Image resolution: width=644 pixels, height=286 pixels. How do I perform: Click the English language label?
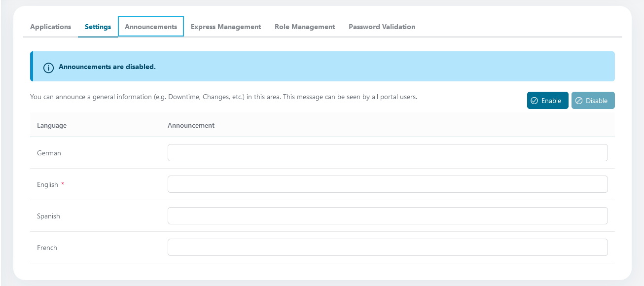coord(48,184)
